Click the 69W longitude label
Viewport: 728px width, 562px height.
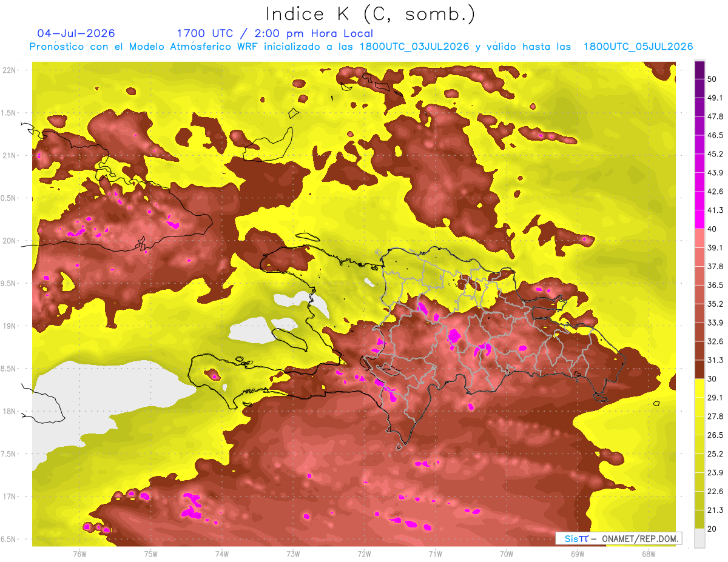[x=578, y=554]
